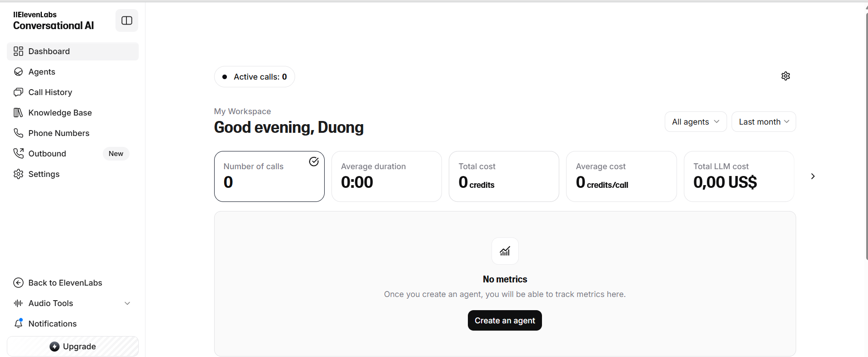Open the Last month date dropdown

coord(763,122)
